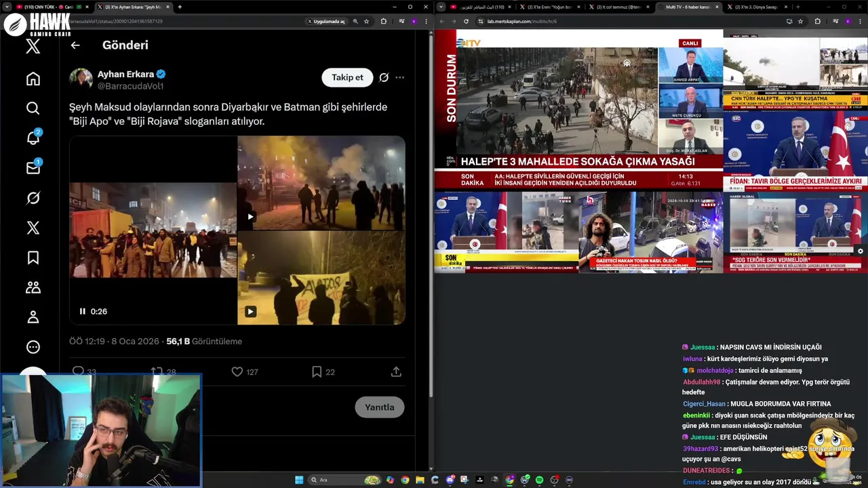This screenshot has height=488, width=868.
Task: Click Uygulamada aç button in address bar
Action: click(326, 21)
